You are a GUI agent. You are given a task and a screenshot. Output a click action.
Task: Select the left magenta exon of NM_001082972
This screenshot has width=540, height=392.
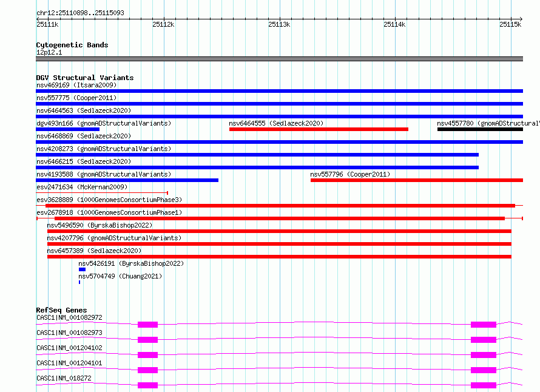[148, 325]
